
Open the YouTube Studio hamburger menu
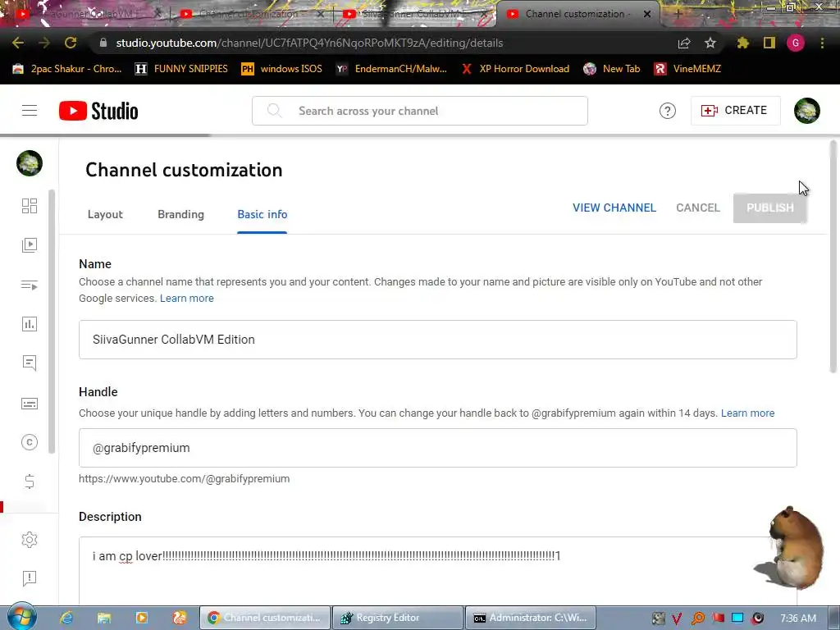point(30,111)
